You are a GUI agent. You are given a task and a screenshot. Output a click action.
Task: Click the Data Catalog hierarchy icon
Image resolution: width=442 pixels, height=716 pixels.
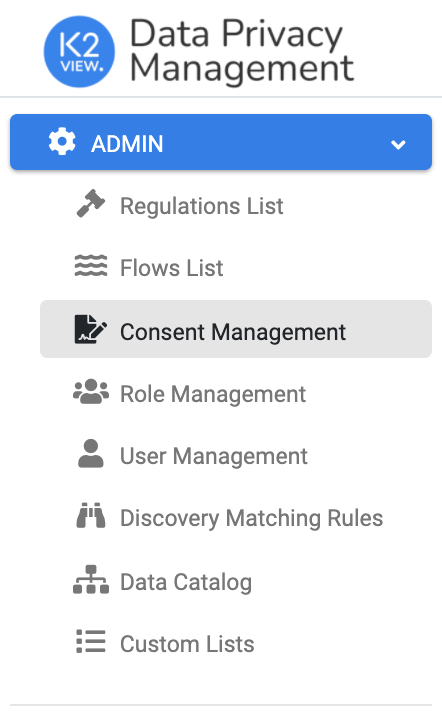coord(91,579)
